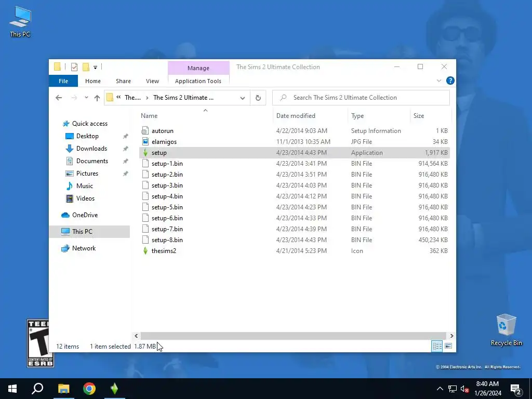Refresh the folder view
This screenshot has width=532, height=399.
coord(258,98)
